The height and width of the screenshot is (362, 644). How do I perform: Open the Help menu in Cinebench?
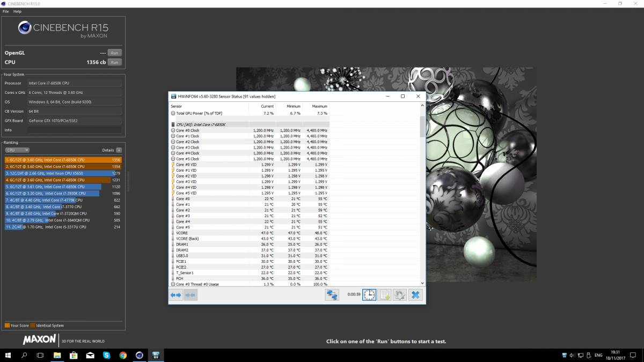17,11
